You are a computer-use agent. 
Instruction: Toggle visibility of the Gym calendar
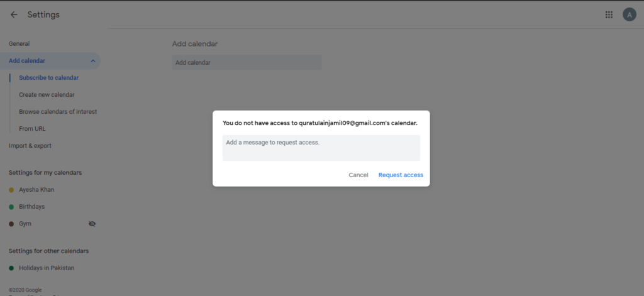[x=92, y=224]
